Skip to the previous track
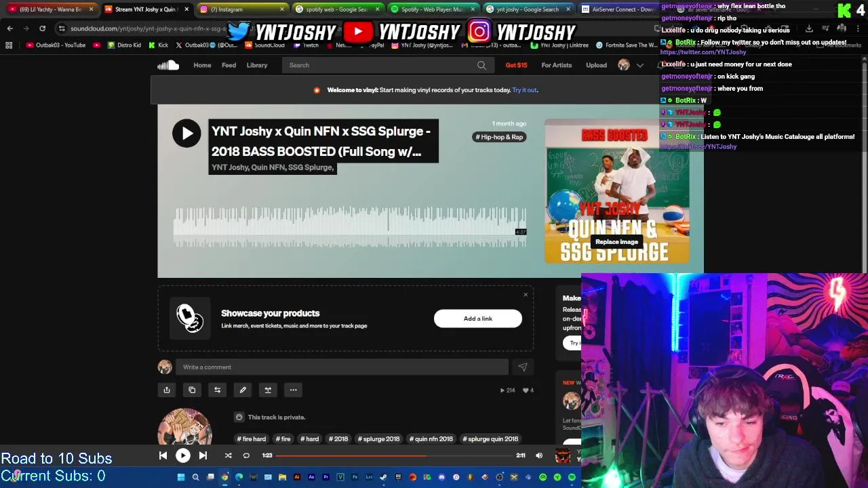Image resolution: width=868 pixels, height=488 pixels. tap(163, 455)
